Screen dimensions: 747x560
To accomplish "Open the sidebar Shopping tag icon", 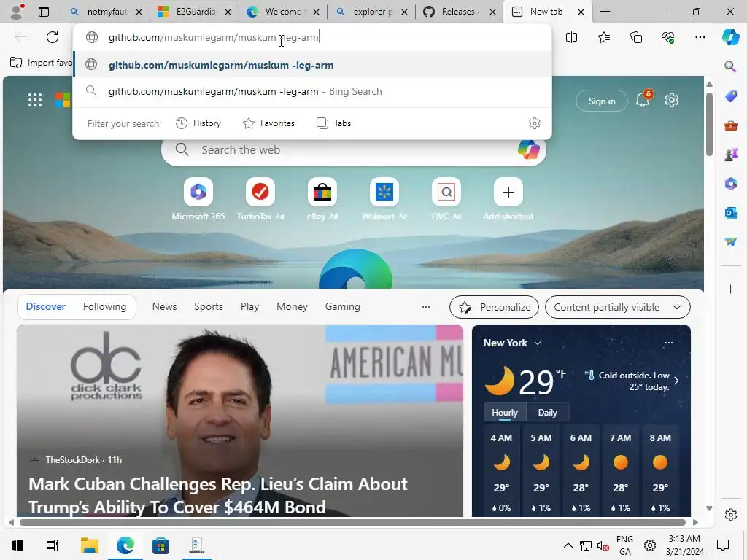I will [x=730, y=96].
